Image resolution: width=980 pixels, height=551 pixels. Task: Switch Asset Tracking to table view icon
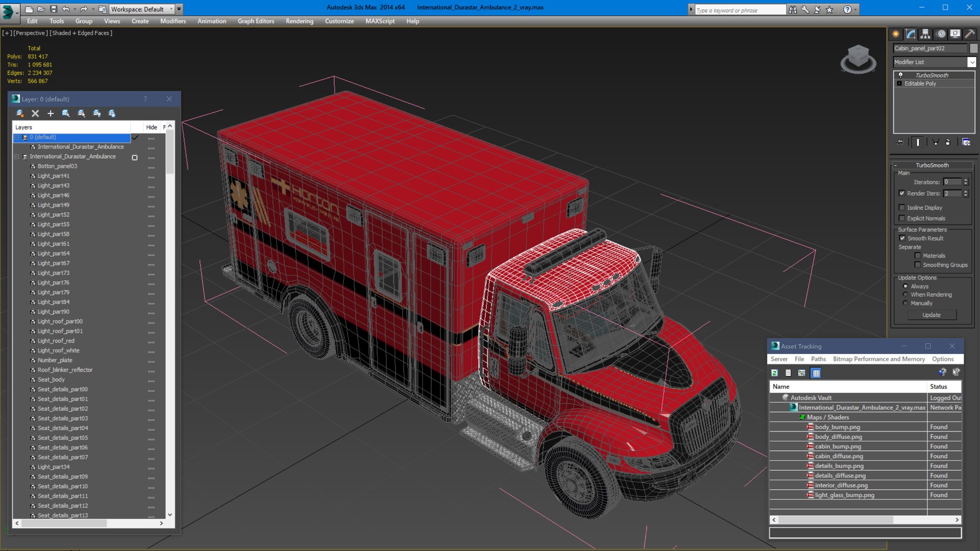pos(816,373)
